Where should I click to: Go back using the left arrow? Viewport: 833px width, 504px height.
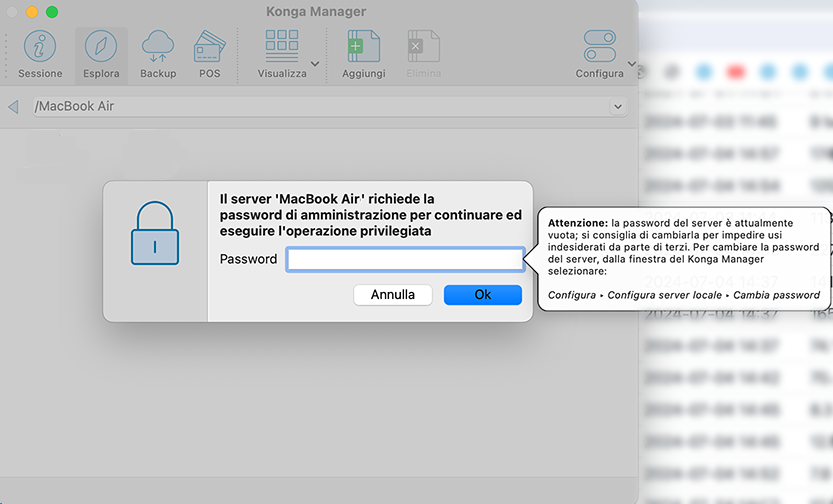pos(13,106)
